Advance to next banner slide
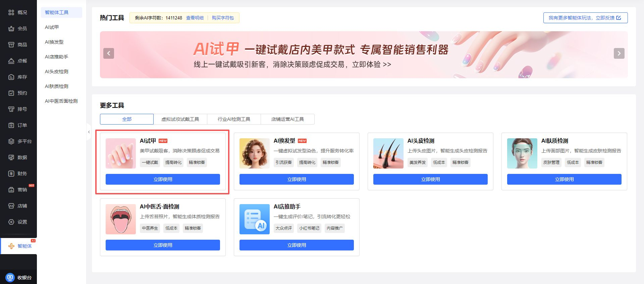The image size is (644, 284). (619, 53)
